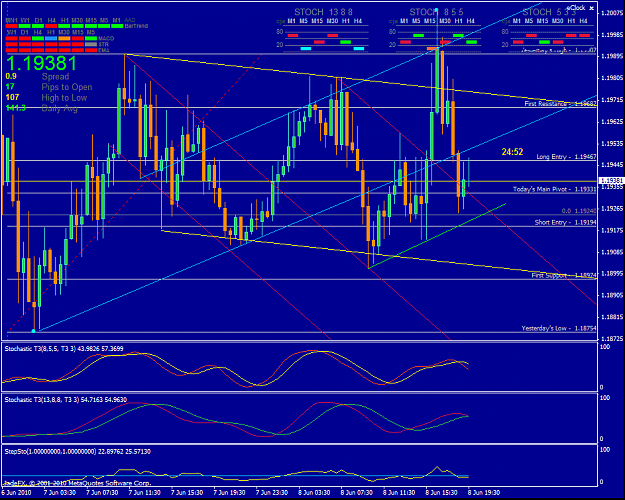Click the 8 Jun 19:30 time axis label
This screenshot has height=500, width=625.
(x=483, y=492)
